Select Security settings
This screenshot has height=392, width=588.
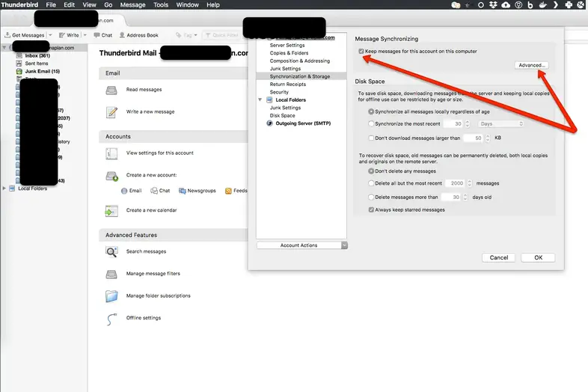point(279,92)
